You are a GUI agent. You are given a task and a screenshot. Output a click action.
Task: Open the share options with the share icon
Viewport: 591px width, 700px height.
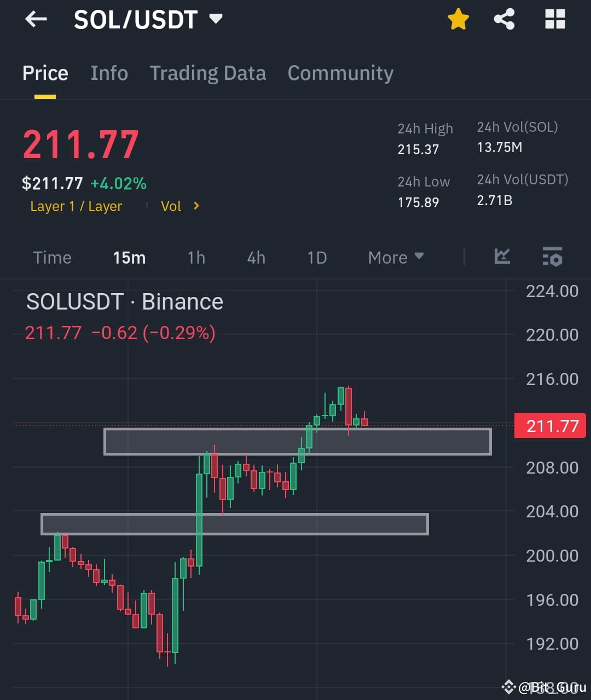(x=504, y=19)
